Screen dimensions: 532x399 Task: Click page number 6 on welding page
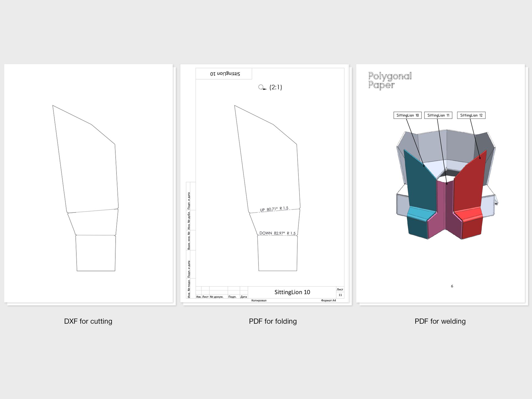click(452, 286)
